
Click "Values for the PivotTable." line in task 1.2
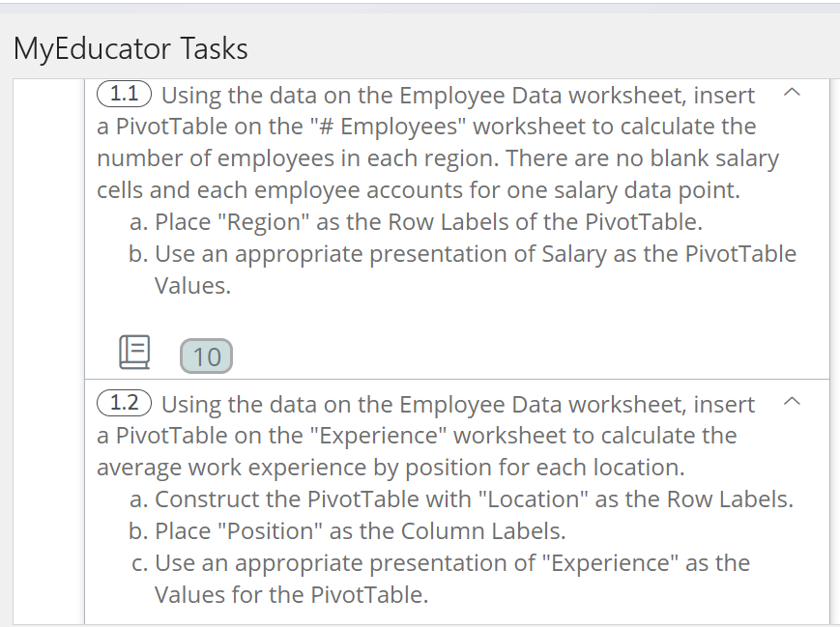(291, 595)
